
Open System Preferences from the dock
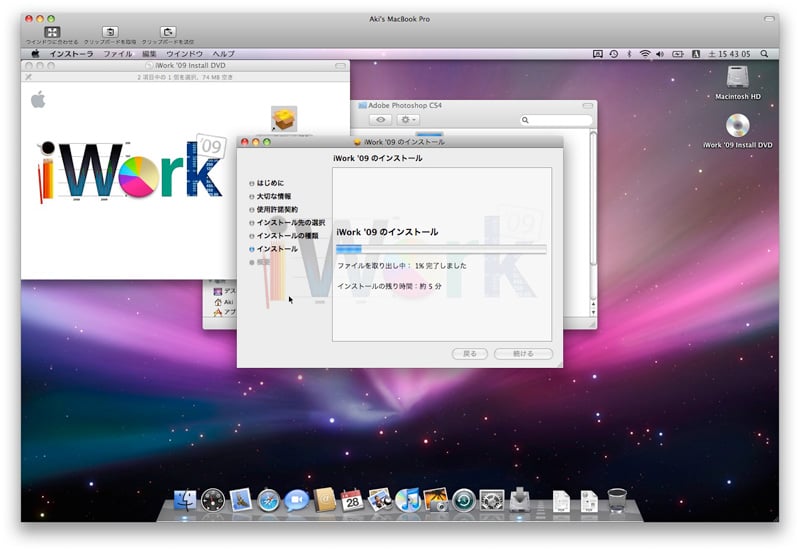[x=492, y=500]
